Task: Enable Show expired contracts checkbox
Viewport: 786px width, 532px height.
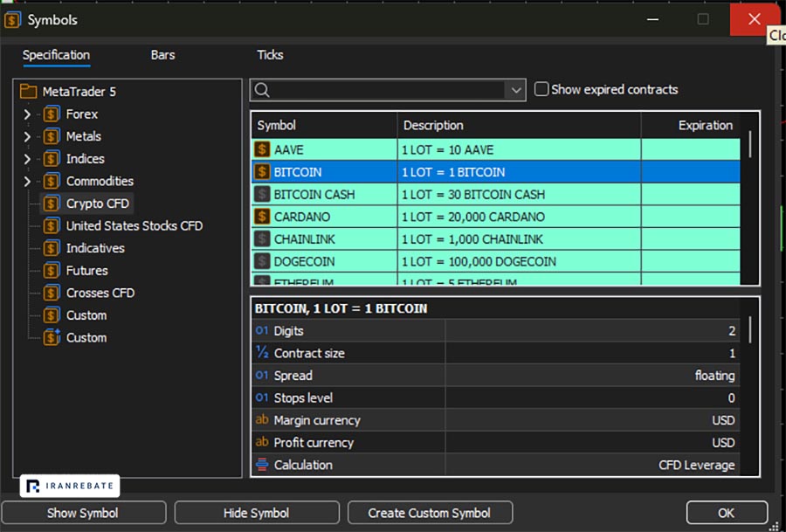Action: tap(541, 89)
